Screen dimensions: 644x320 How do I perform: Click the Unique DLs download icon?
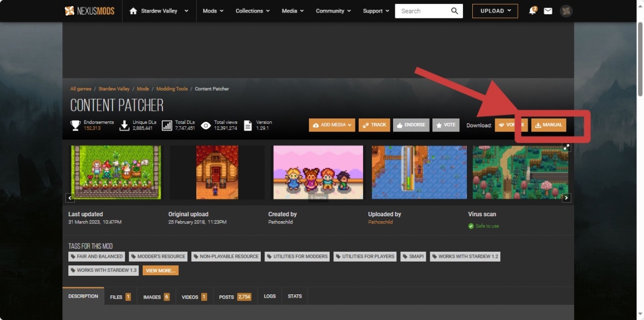pyautogui.click(x=124, y=126)
